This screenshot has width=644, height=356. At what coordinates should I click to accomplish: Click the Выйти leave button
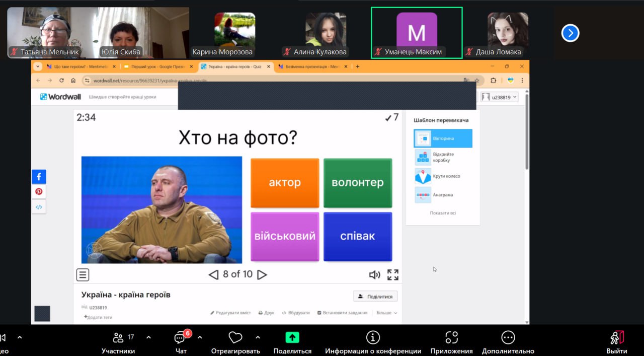click(617, 343)
